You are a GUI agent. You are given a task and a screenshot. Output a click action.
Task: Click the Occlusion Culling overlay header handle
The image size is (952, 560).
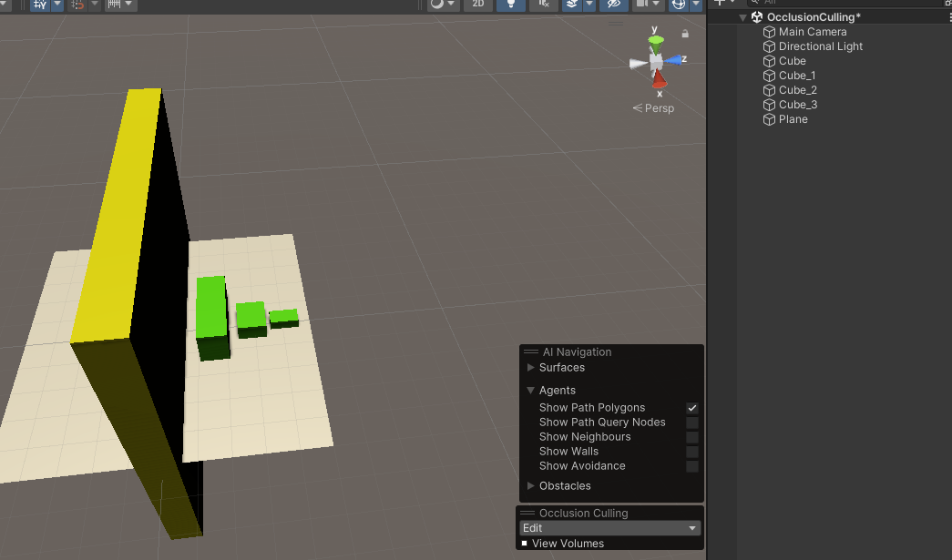[527, 513]
